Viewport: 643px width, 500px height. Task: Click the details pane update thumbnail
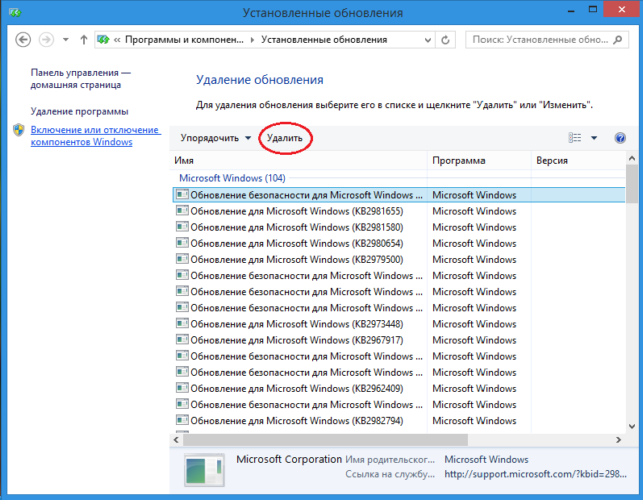tap(204, 470)
